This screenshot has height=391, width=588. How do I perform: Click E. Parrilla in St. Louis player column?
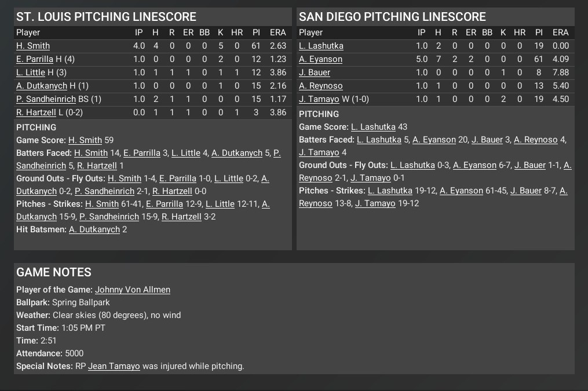click(x=35, y=59)
